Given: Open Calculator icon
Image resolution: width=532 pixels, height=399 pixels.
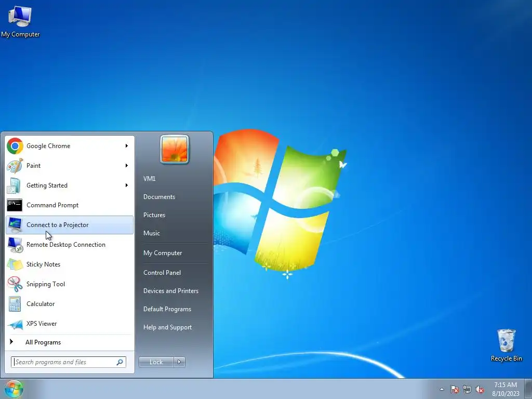Looking at the screenshot, I should 15,303.
